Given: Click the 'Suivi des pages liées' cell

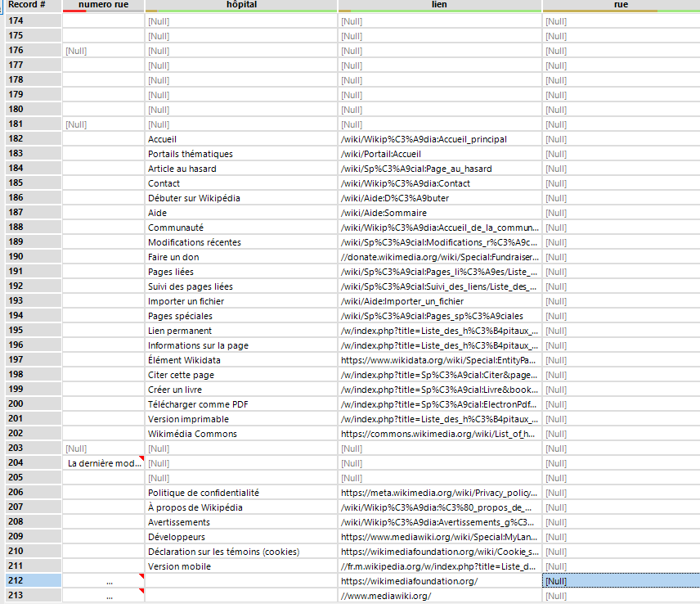Looking at the screenshot, I should pyautogui.click(x=241, y=286).
